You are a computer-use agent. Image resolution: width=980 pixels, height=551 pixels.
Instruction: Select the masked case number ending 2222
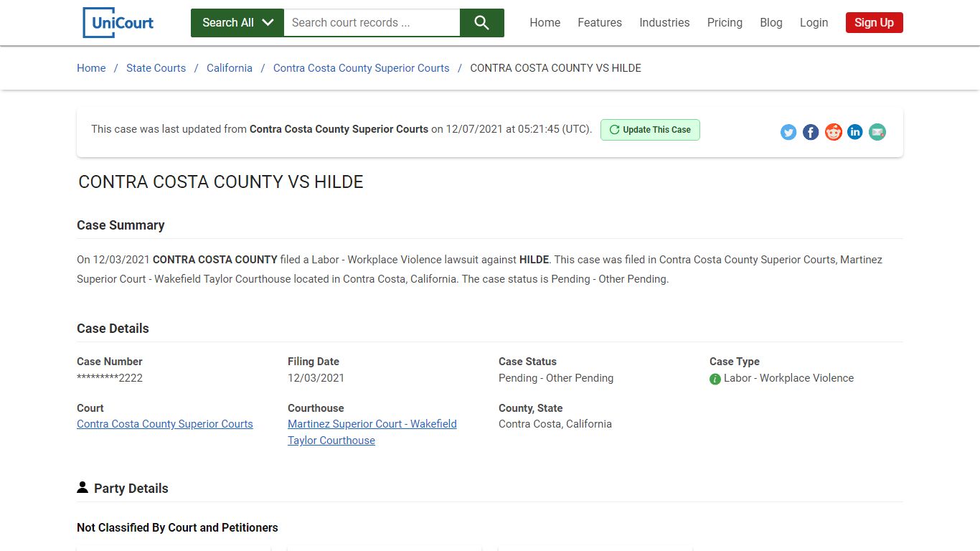pyautogui.click(x=110, y=378)
